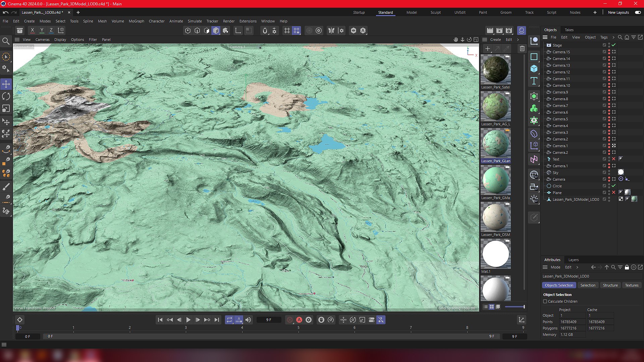Add a Light object from palette
Screen dimensions: 644x362
coord(534,199)
